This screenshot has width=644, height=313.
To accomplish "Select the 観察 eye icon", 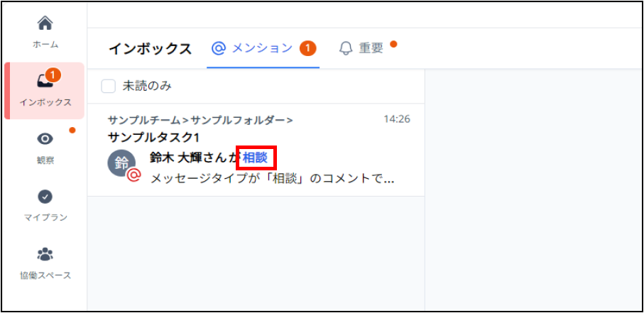I will (x=45, y=140).
